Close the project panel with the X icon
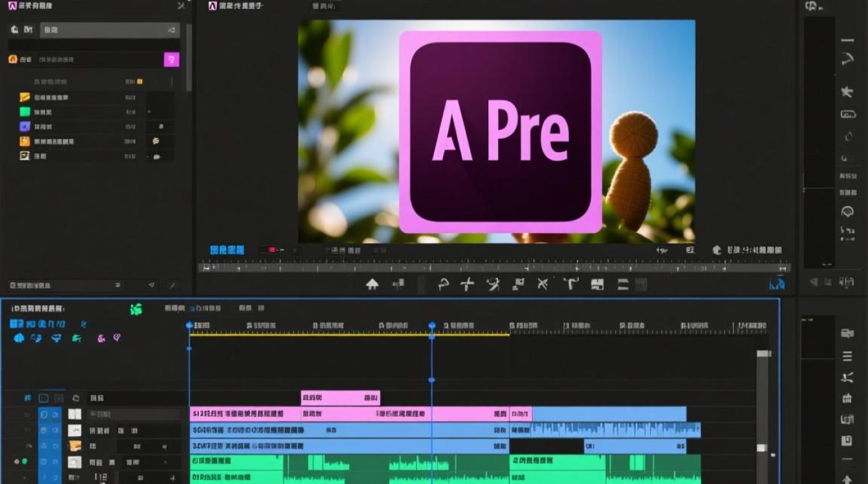Viewport: 868px width, 484px height. click(x=181, y=6)
